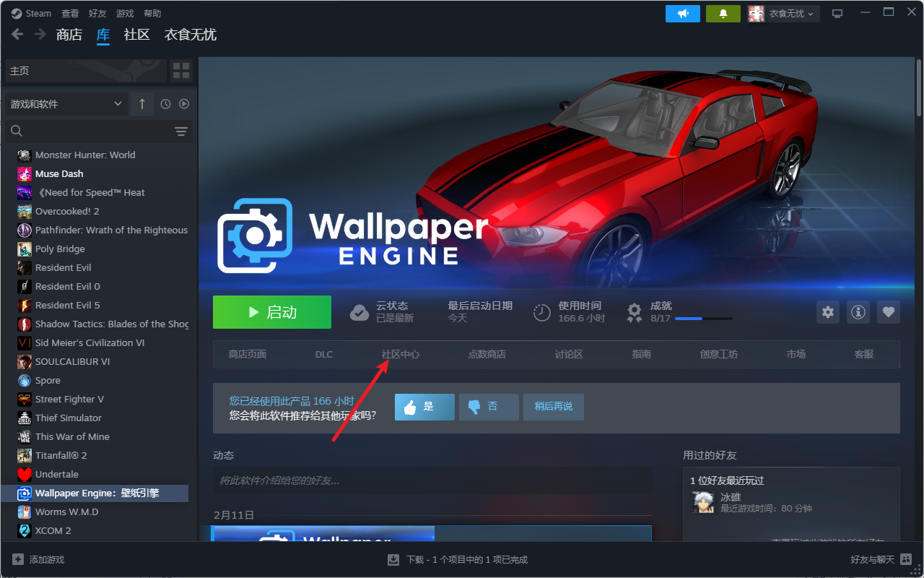Go back with the left arrow
The image size is (924, 578).
(18, 34)
